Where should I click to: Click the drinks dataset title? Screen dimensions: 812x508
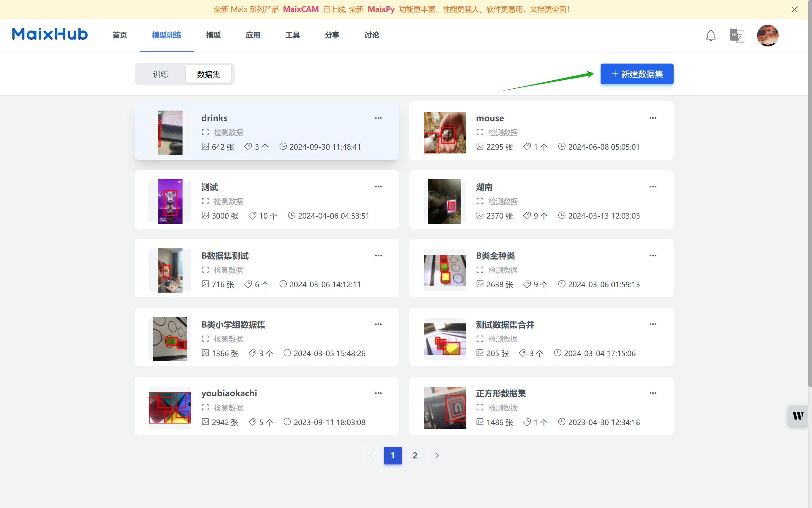point(214,118)
